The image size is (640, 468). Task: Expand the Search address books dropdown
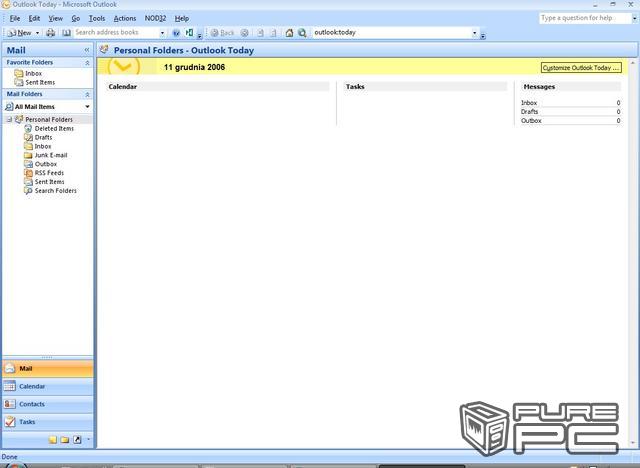pos(162,33)
